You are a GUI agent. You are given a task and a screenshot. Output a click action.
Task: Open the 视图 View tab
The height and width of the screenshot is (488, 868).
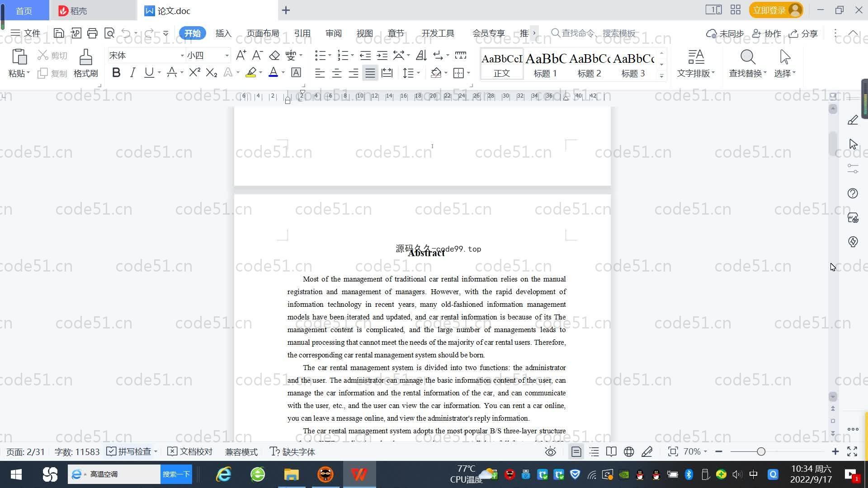tap(364, 33)
